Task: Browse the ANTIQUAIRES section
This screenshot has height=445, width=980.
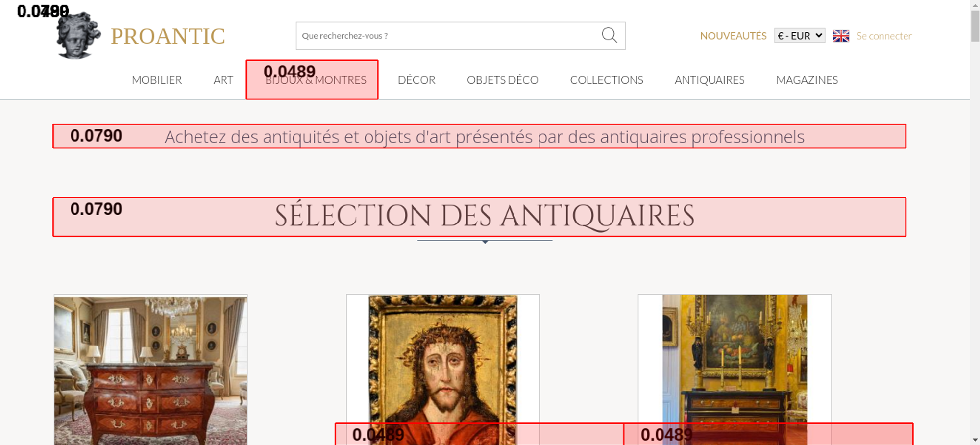Action: click(x=709, y=80)
